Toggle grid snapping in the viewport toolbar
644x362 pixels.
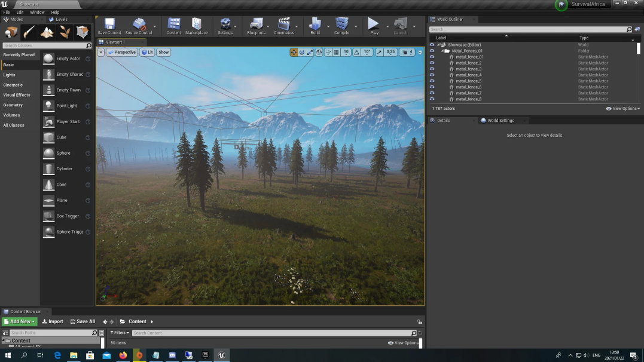336,53
